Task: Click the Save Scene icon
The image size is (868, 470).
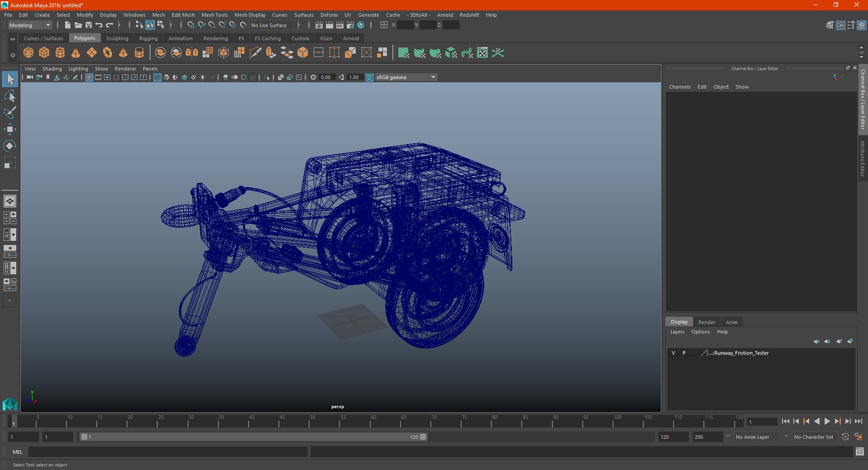Action: click(x=89, y=25)
